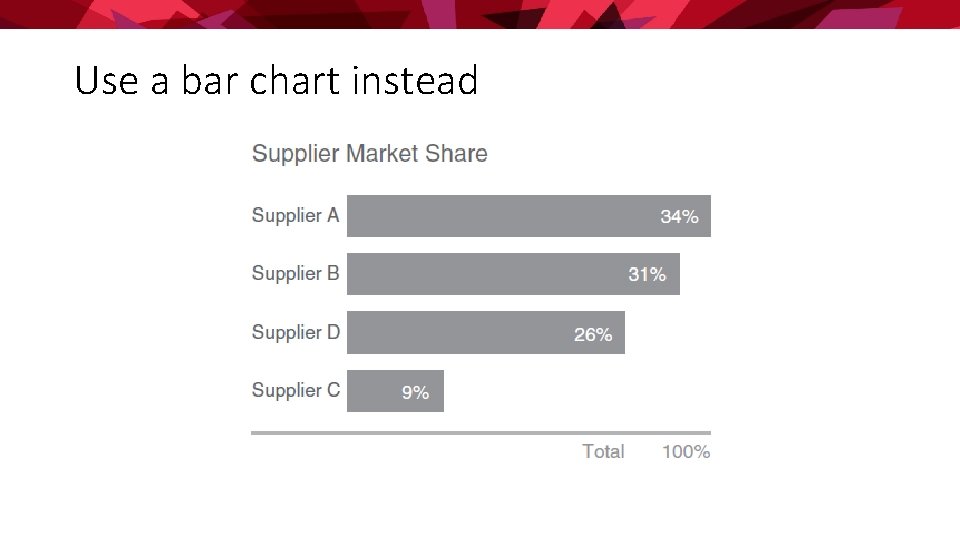The height and width of the screenshot is (540, 960).
Task: Select the 31% value label
Action: 647,274
